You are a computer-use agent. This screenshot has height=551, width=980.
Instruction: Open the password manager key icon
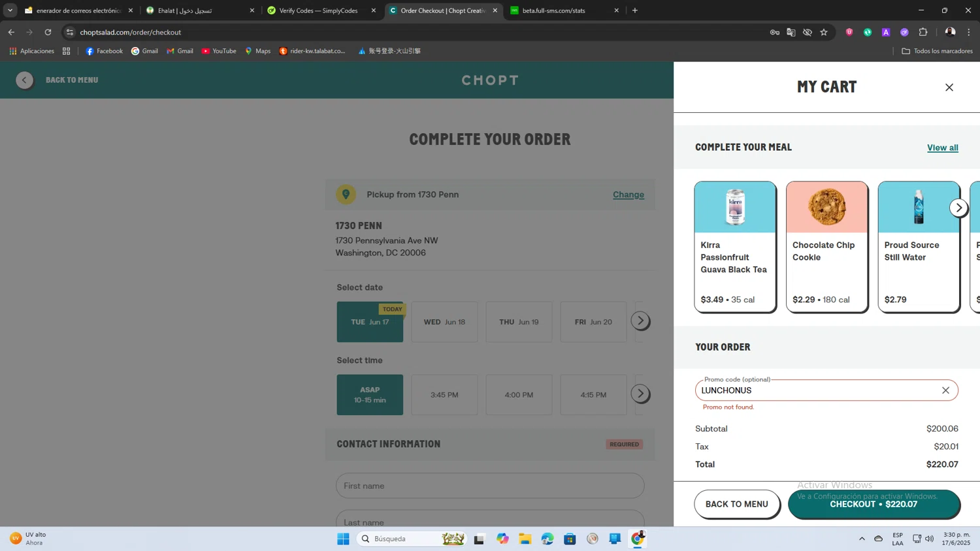[x=775, y=32]
